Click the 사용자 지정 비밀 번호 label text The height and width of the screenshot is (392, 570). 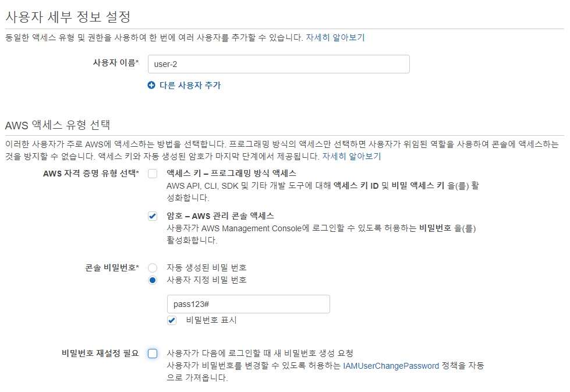point(207,280)
